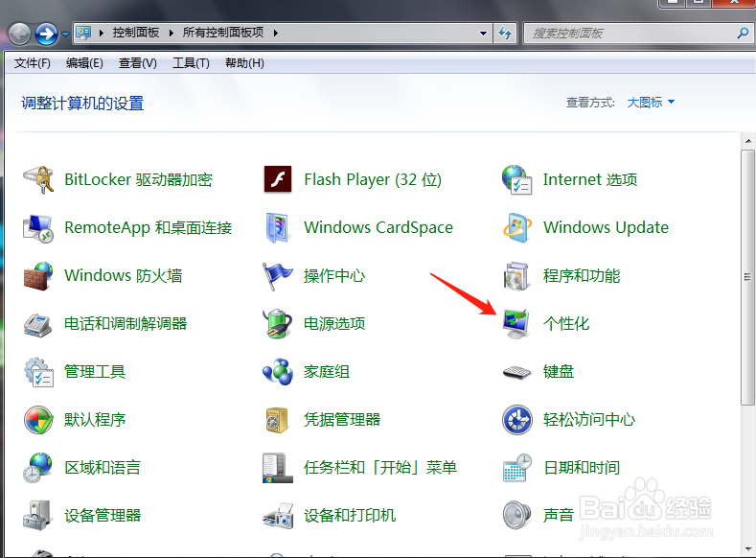The image size is (756, 558).
Task: Click the 轻松访问中心 icon
Action: coord(516,420)
